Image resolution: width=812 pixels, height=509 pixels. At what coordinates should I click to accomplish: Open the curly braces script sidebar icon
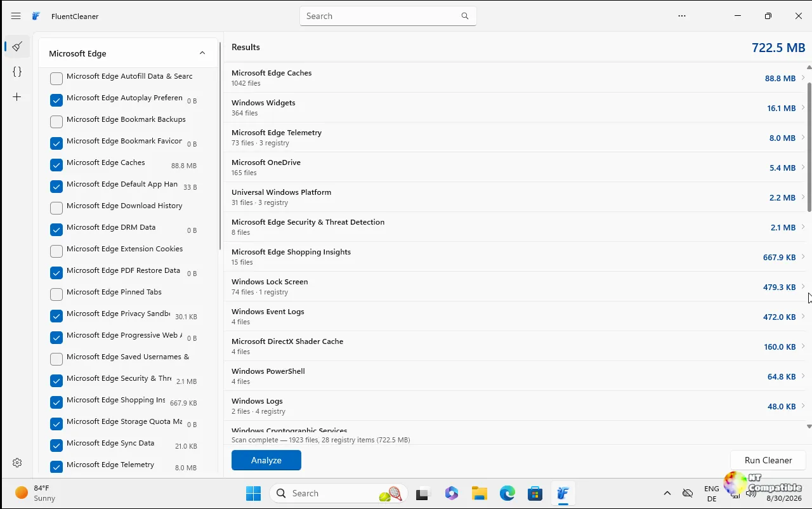(x=17, y=72)
